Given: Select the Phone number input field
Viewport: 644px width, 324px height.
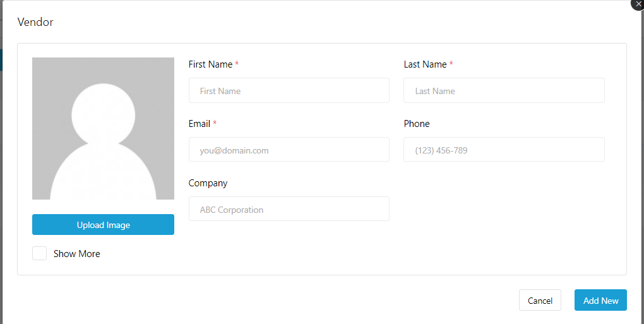Looking at the screenshot, I should click(x=504, y=150).
